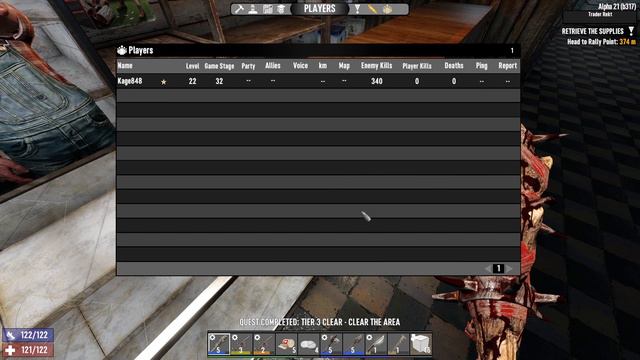
Task: Click enemy kills value 340
Action: pyautogui.click(x=376, y=81)
